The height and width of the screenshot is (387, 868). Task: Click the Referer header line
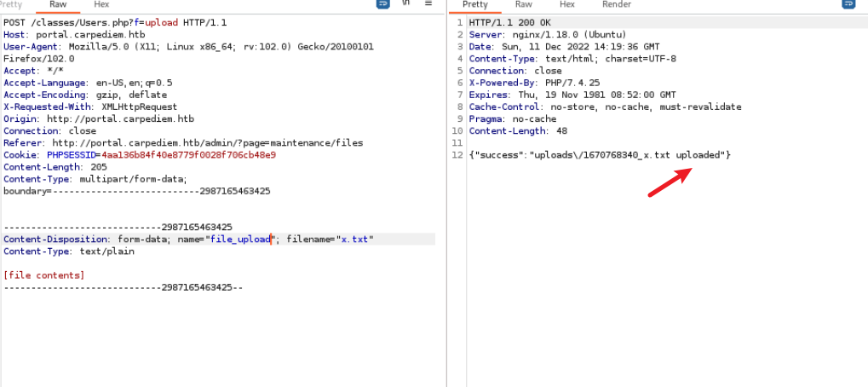pyautogui.click(x=183, y=143)
